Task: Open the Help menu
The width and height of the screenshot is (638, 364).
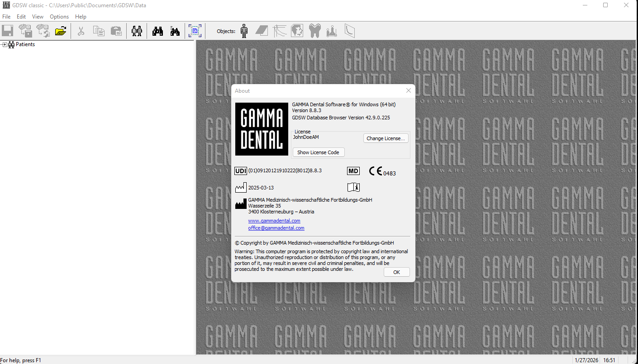Action: (x=81, y=17)
